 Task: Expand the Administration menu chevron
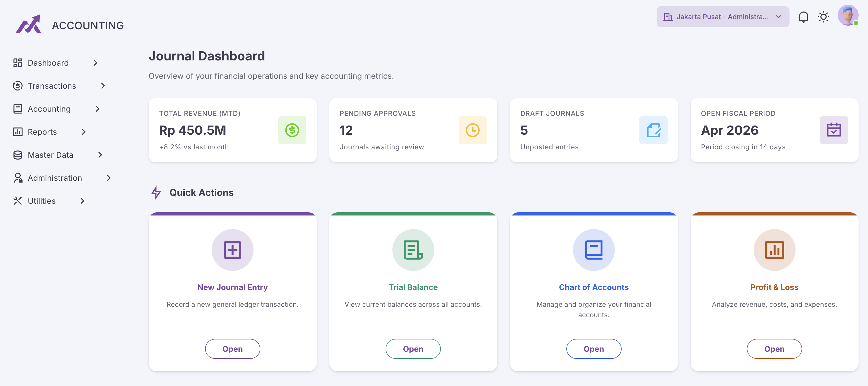click(109, 178)
